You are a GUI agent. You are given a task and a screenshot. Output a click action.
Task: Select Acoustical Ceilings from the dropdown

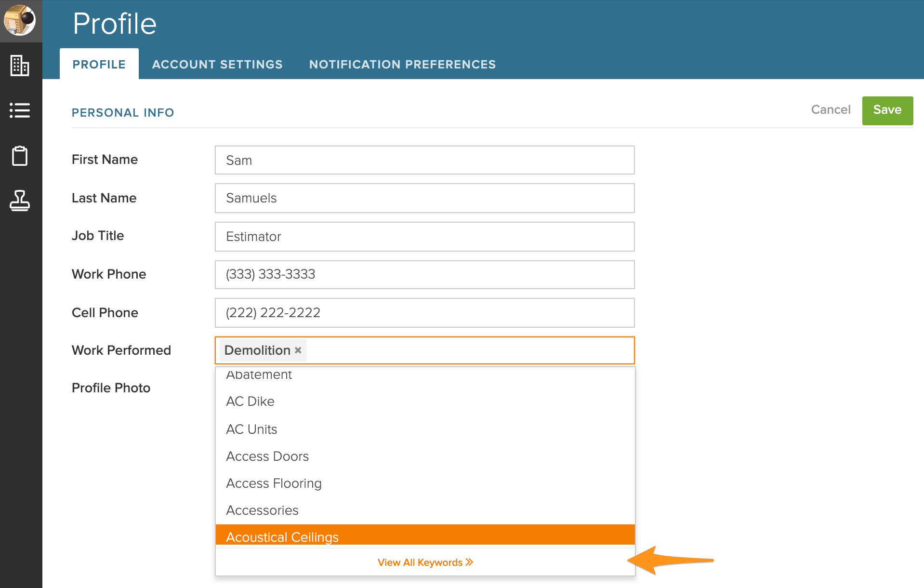click(x=425, y=536)
